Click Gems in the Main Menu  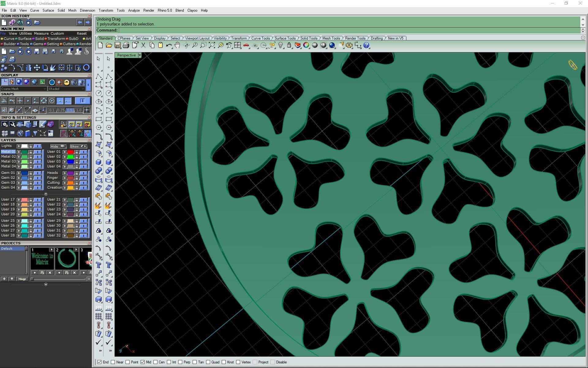click(38, 44)
